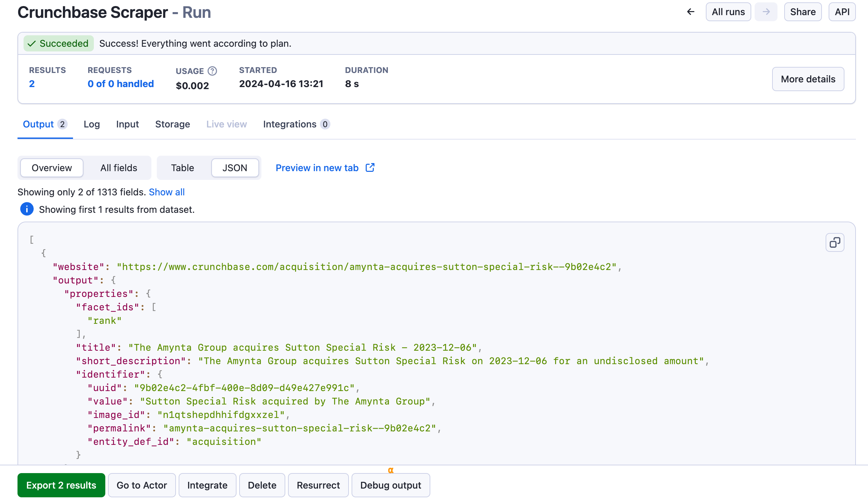Image resolution: width=868 pixels, height=501 pixels.
Task: Show All fields in the output
Action: (119, 167)
